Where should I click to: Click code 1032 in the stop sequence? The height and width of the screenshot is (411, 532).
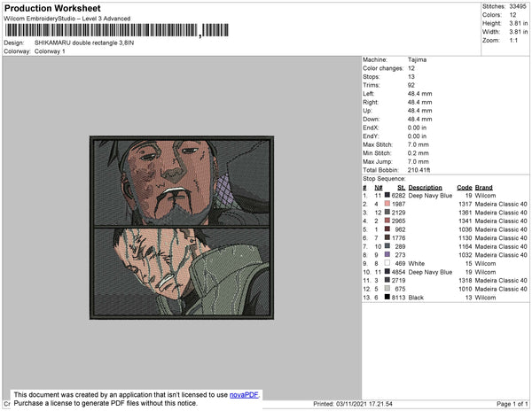pyautogui.click(x=465, y=255)
